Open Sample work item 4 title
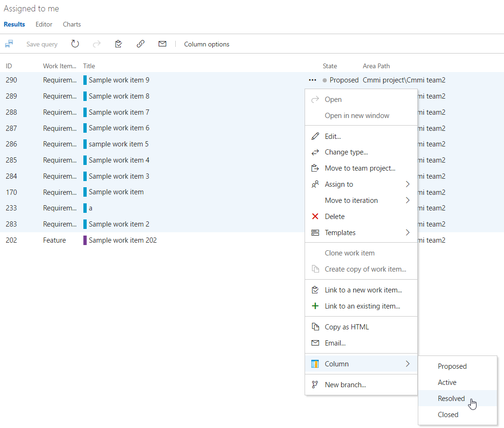Viewport: 504px width, 428px height. (x=119, y=160)
